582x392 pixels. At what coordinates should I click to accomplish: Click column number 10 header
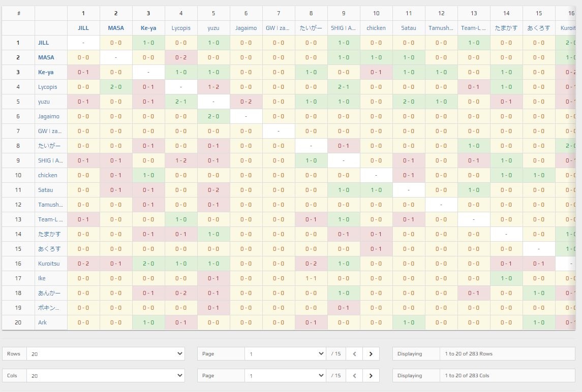pyautogui.click(x=376, y=13)
